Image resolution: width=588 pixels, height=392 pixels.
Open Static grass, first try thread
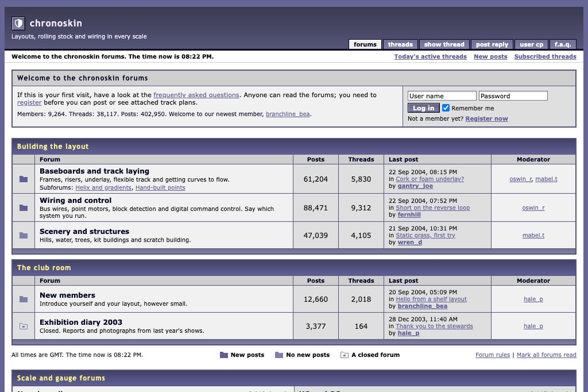point(425,236)
